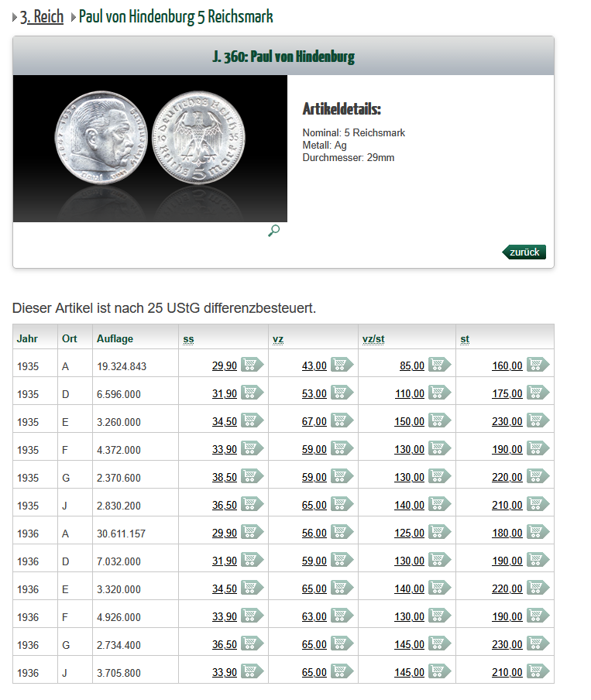This screenshot has width=591, height=700.
Task: Add 1935 A vz coin to cart
Action: 342,365
